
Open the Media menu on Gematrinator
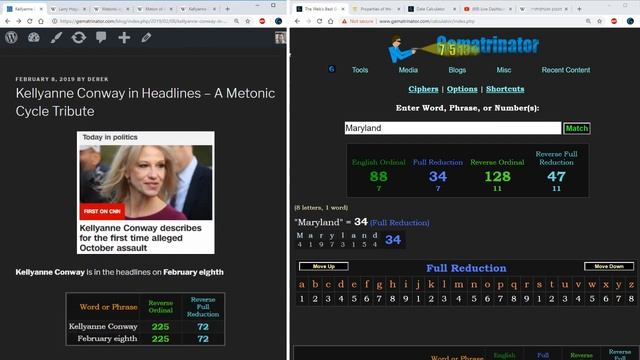408,70
